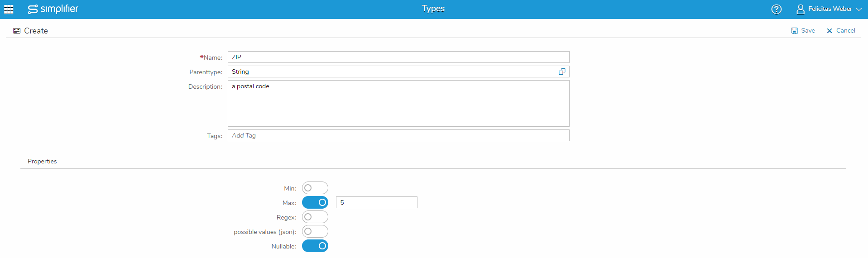The image size is (868, 258).
Task: Open the app launcher grid icon
Action: (9, 9)
